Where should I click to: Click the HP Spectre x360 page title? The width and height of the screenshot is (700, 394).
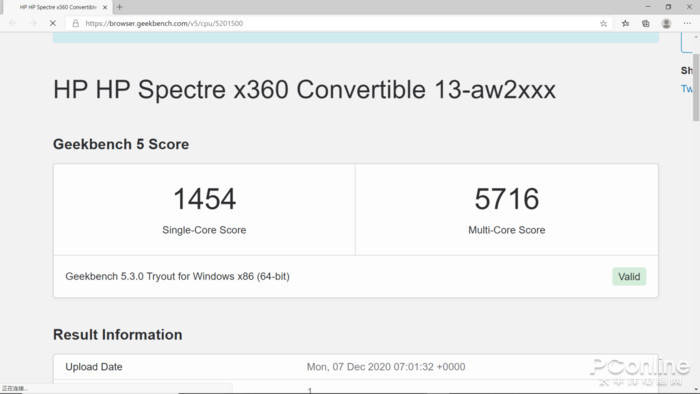[304, 90]
